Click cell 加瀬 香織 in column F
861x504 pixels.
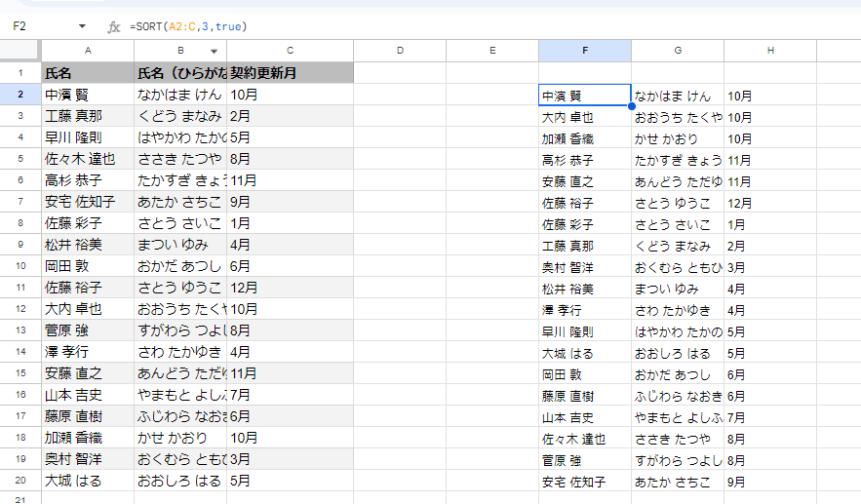tap(585, 138)
